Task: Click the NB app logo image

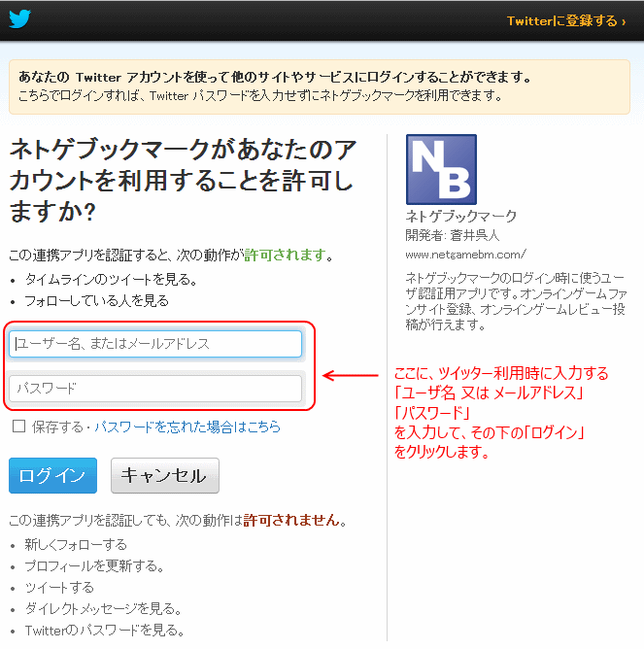Action: tap(441, 169)
